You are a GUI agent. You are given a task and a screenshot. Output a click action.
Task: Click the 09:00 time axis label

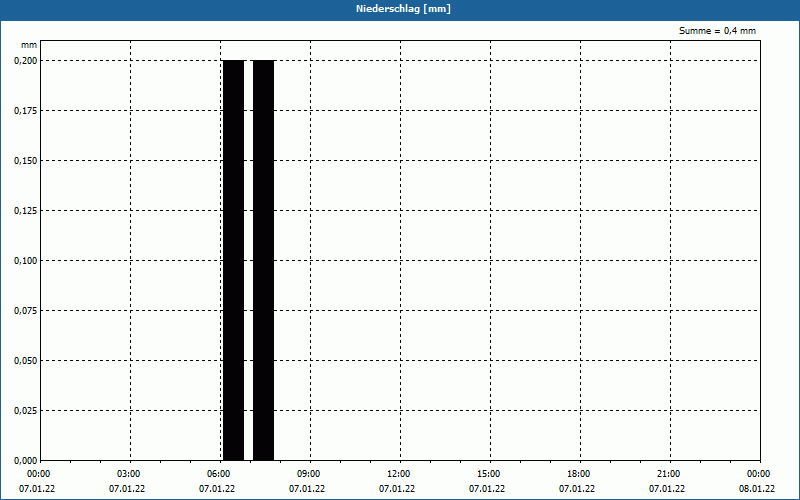point(309,474)
